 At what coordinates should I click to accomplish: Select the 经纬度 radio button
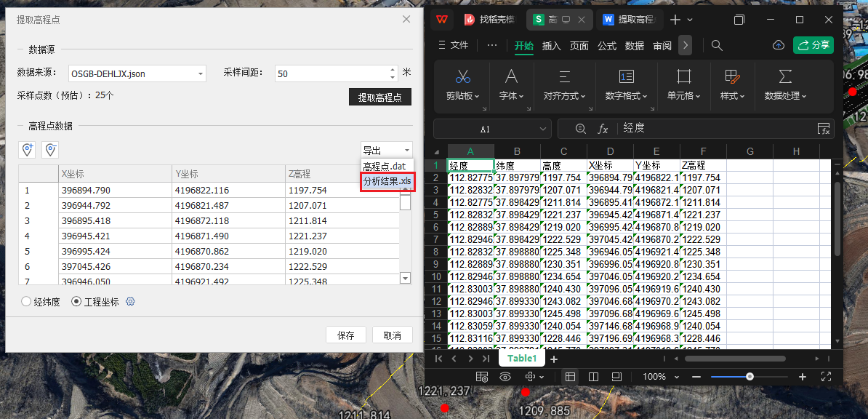[27, 302]
